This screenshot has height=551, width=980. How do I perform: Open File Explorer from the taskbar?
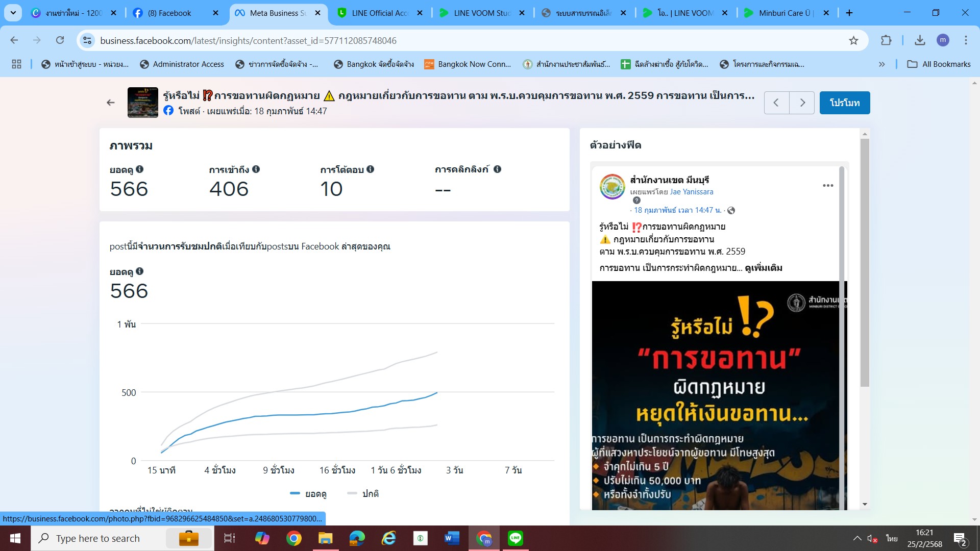pos(325,538)
